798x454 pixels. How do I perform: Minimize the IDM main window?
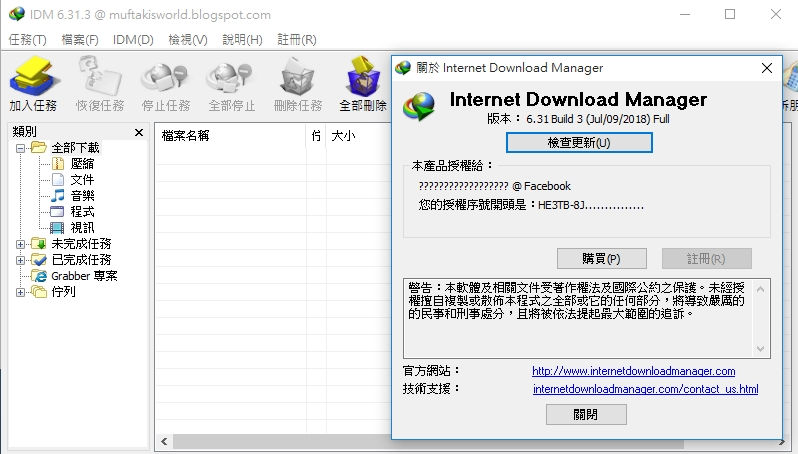pyautogui.click(x=685, y=14)
